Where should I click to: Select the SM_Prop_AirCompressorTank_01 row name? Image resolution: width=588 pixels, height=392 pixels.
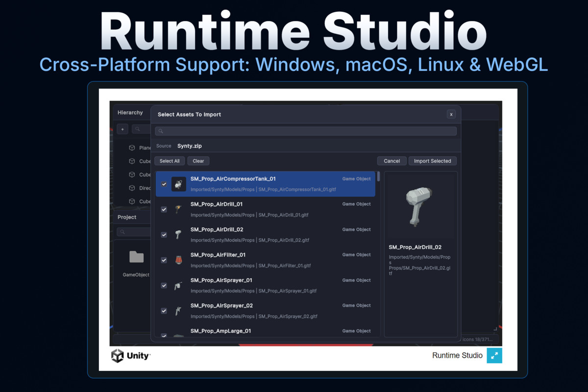pos(233,179)
